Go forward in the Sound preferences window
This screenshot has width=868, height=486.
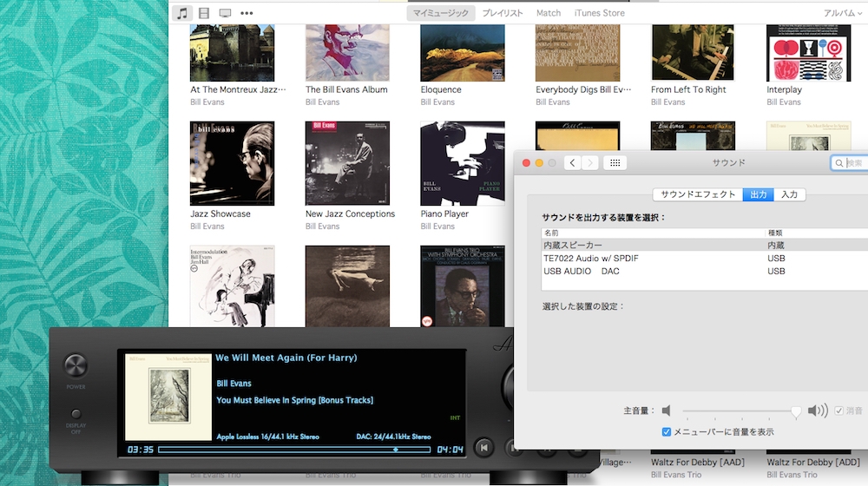pos(590,163)
